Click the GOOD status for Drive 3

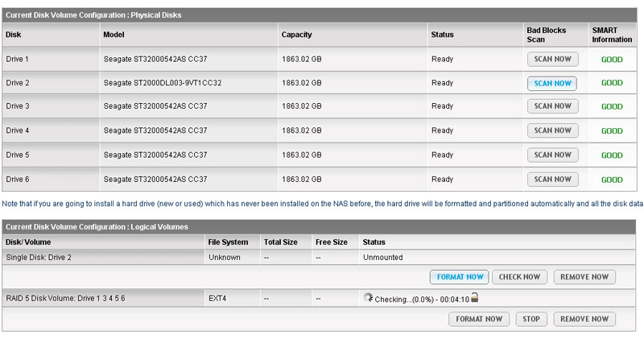[x=612, y=106]
